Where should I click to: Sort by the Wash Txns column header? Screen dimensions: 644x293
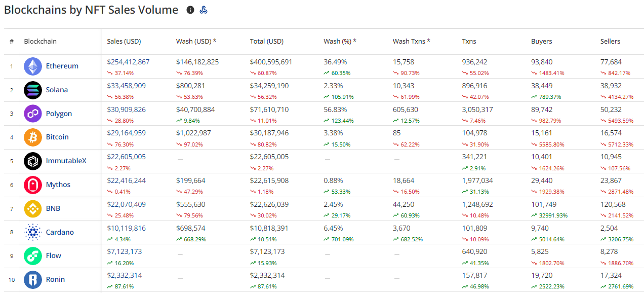pyautogui.click(x=412, y=41)
